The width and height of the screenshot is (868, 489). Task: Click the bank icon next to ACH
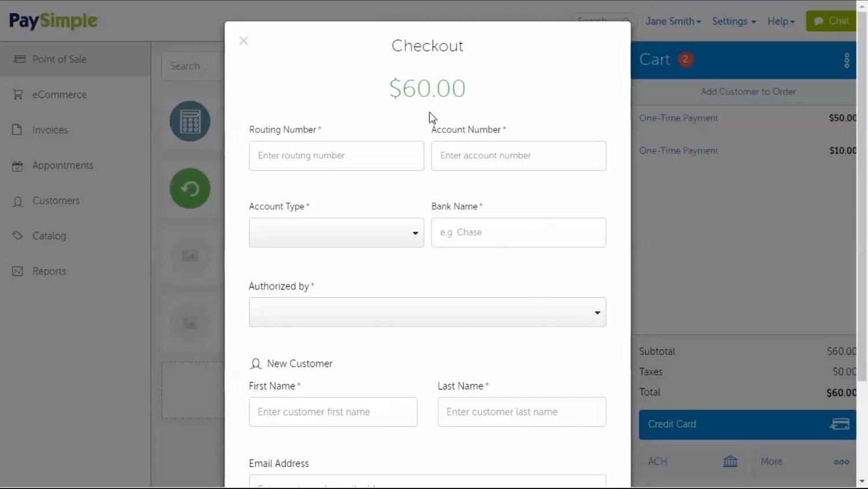730,461
